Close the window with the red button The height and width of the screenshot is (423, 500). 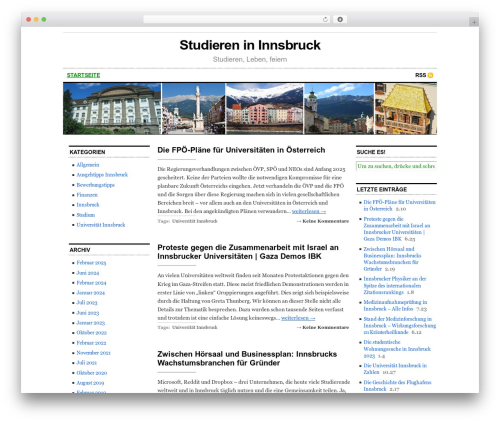click(x=29, y=19)
